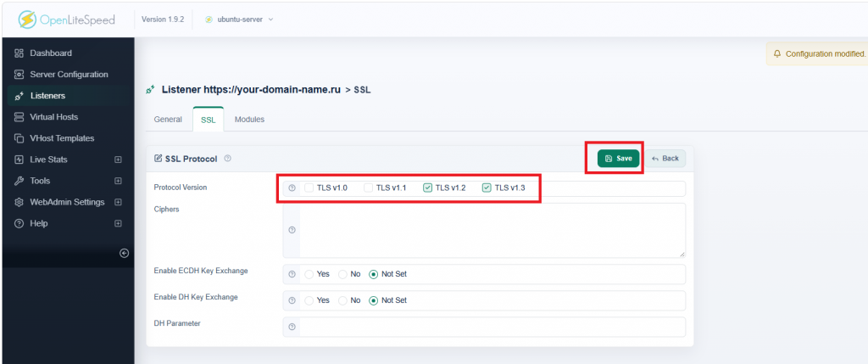Select No for ECDH Key Exchange
868x364 pixels.
tap(342, 274)
